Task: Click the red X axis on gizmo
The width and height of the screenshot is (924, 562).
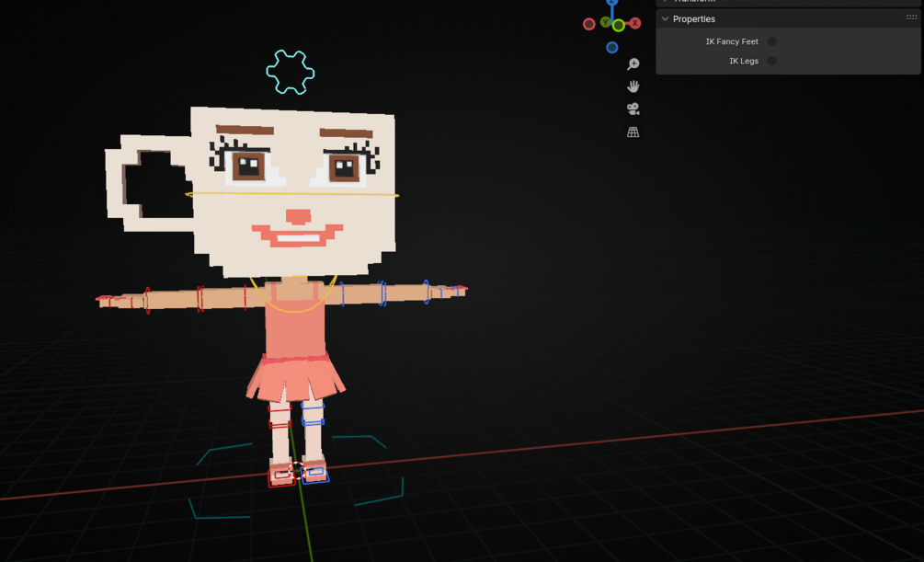Action: tap(634, 23)
